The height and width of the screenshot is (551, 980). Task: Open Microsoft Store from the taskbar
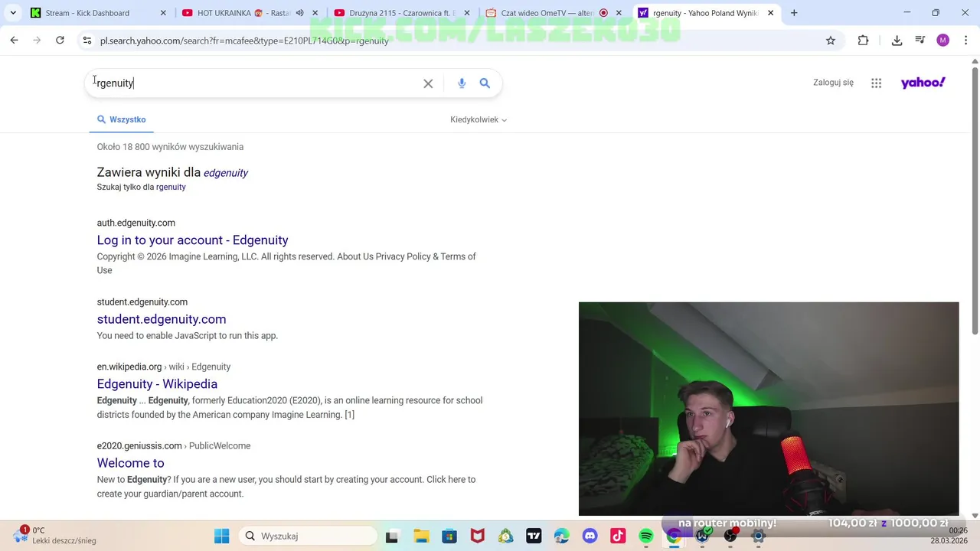click(449, 536)
